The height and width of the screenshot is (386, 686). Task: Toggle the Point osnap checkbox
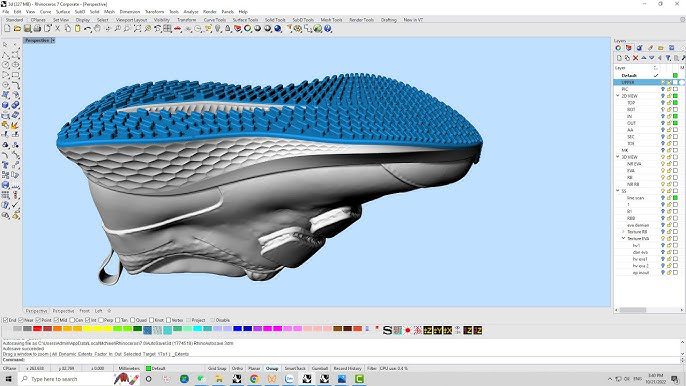(38, 320)
